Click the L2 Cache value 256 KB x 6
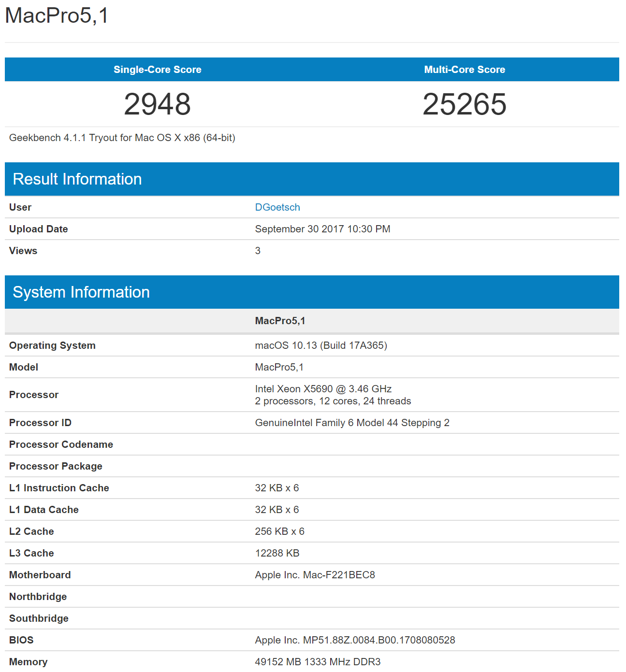The width and height of the screenshot is (626, 672). point(280,531)
